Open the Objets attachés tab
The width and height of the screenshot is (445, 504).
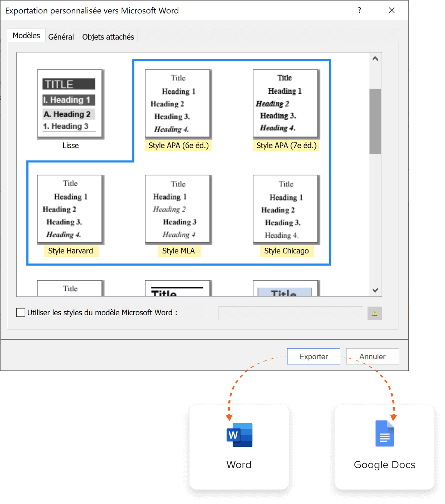point(108,37)
